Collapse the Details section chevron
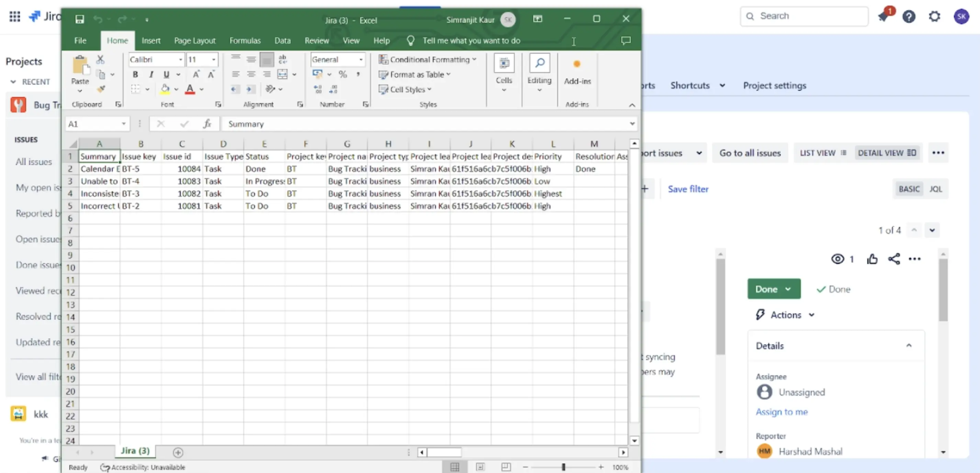Screen dimensions: 980x473 click(x=909, y=345)
